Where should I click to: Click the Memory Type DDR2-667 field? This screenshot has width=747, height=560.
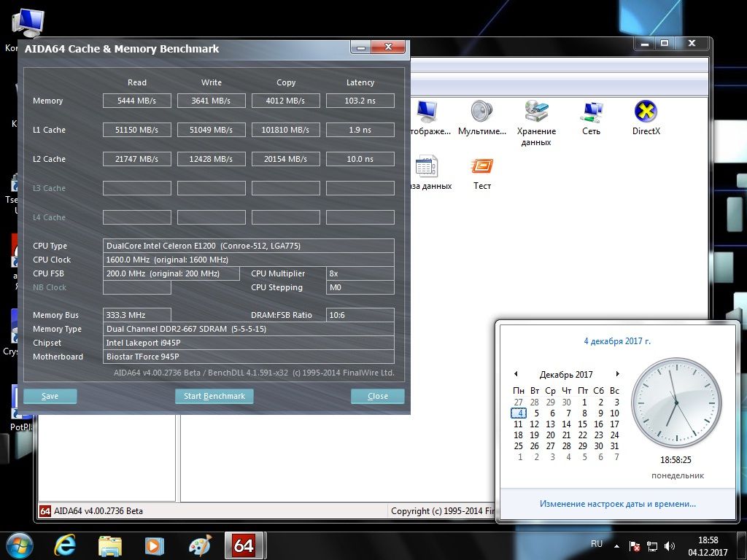coord(249,329)
